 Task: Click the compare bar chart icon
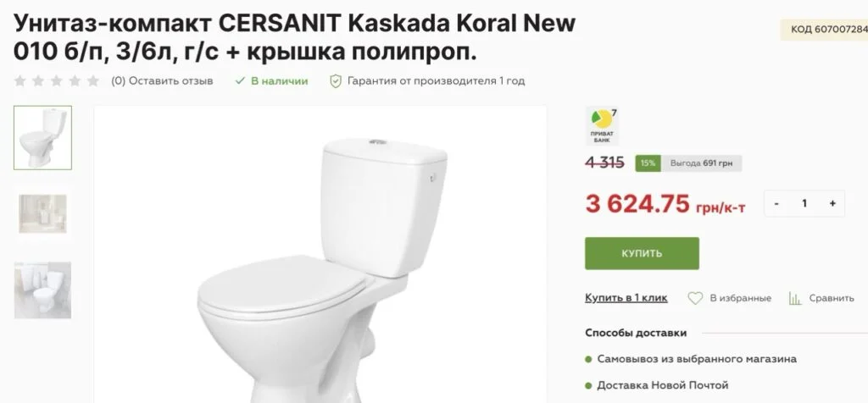point(795,299)
